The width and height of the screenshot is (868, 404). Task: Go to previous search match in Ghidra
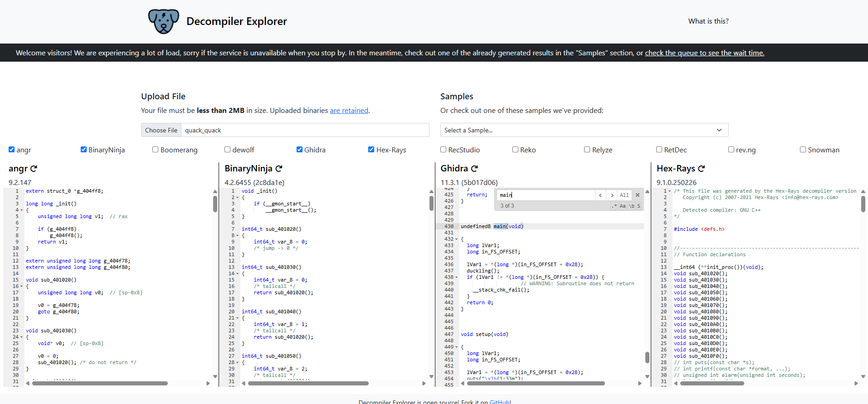click(600, 195)
